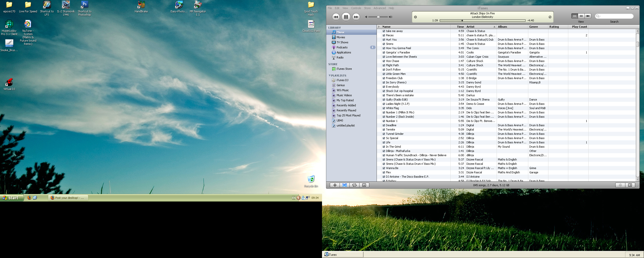644x258 pixels.
Task: Go to the iTunes Store
Action: pyautogui.click(x=351, y=69)
